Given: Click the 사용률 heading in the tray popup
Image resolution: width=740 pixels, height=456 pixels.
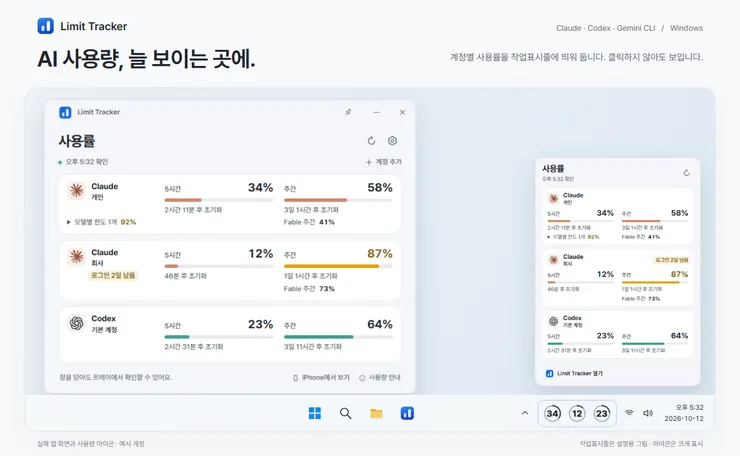Looking at the screenshot, I should click(553, 169).
